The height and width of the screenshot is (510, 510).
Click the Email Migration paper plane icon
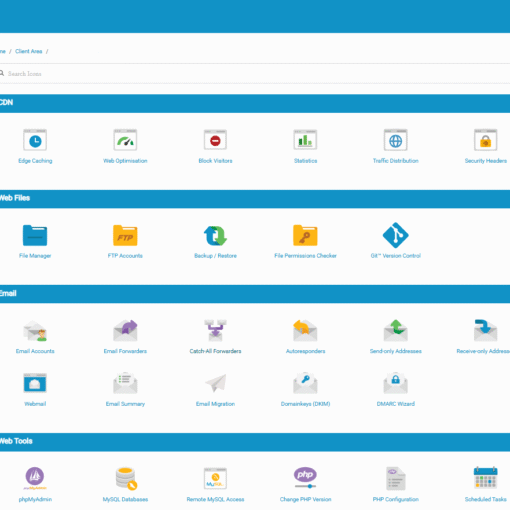[x=216, y=383]
